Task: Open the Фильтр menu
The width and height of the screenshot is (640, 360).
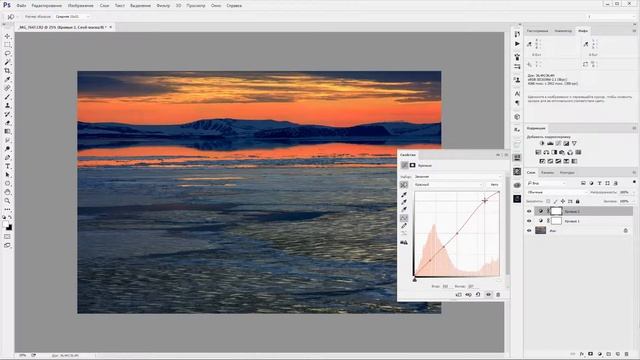Action: pyautogui.click(x=163, y=6)
